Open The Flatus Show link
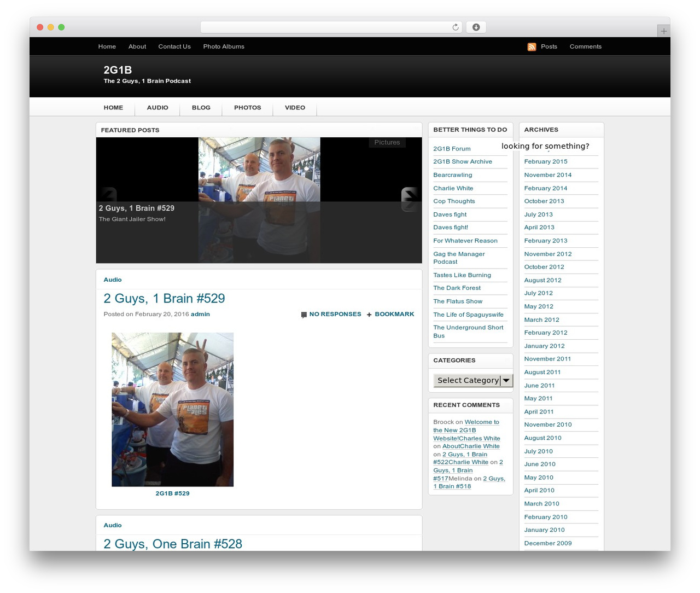Viewport: 700px width, 593px height. pyautogui.click(x=458, y=301)
